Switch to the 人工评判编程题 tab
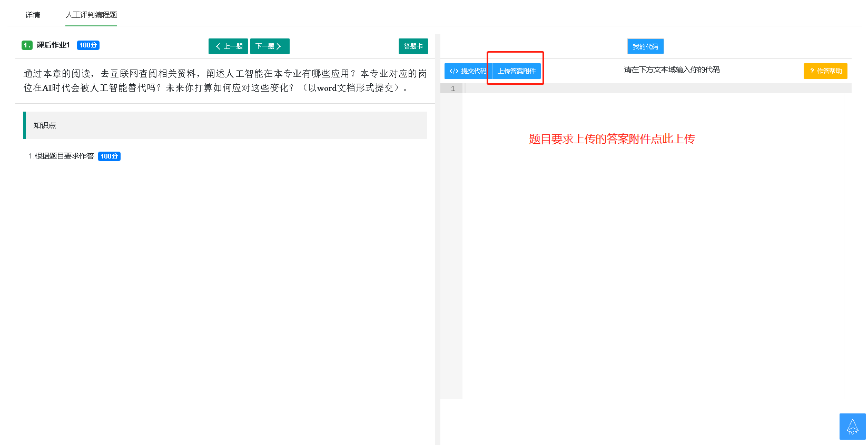The width and height of the screenshot is (868, 445). 91,15
